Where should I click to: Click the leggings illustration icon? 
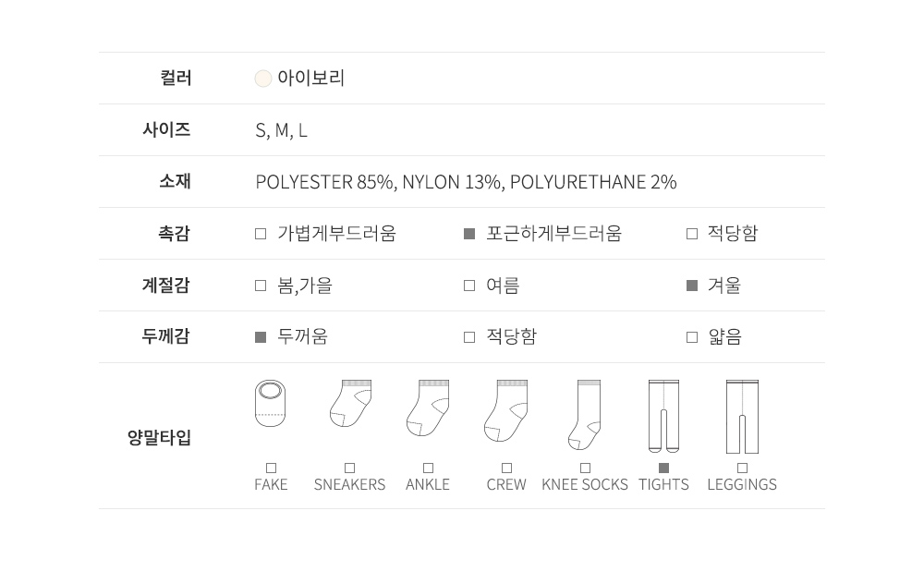pyautogui.click(x=742, y=417)
